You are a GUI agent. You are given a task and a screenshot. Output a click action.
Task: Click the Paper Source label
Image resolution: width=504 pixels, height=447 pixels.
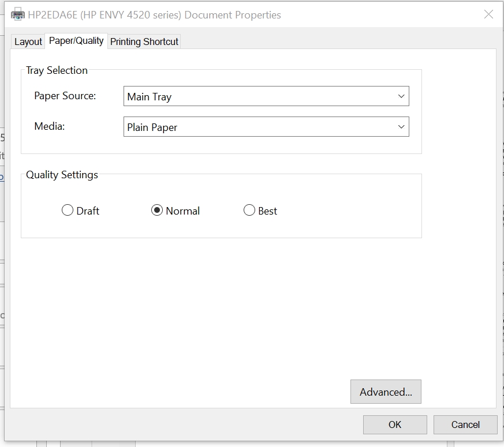[x=65, y=96]
